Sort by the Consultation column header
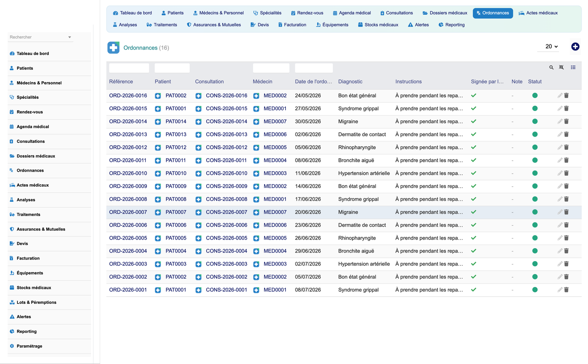This screenshot has width=588, height=364. click(209, 82)
